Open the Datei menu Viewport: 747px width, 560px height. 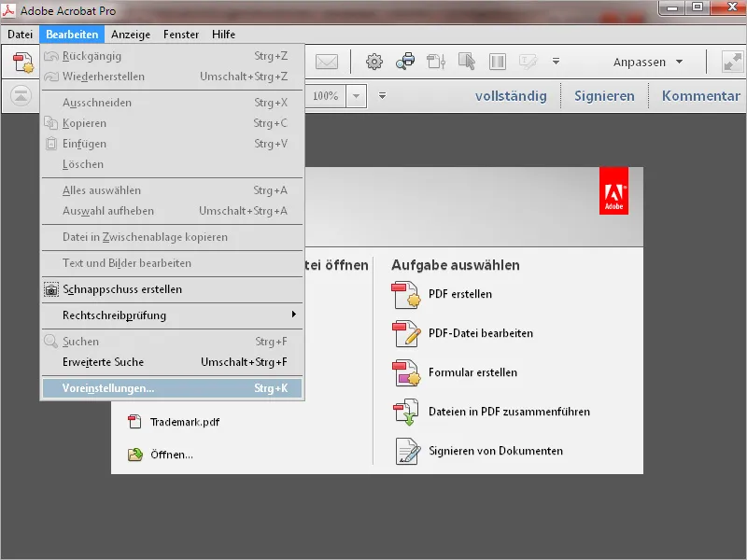20,35
